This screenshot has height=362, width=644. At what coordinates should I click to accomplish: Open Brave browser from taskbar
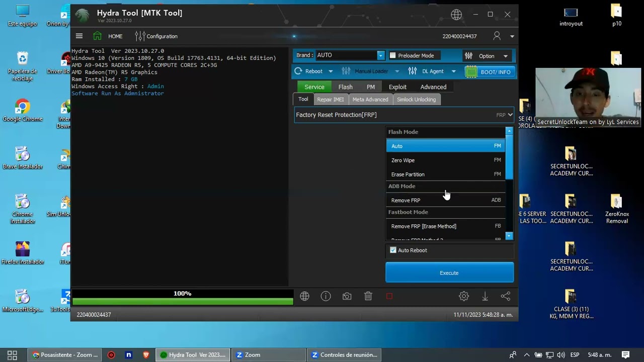coord(146,355)
